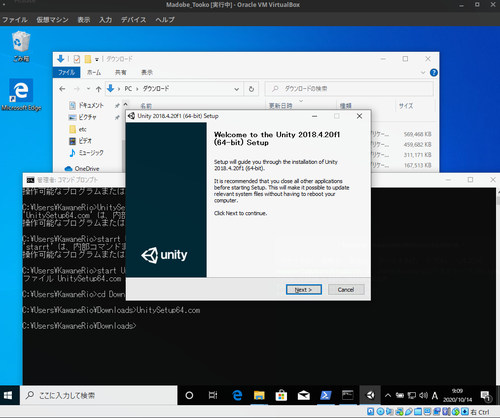
Task: Expand the Explorer address bar dropdown
Action: pyautogui.click(x=236, y=89)
